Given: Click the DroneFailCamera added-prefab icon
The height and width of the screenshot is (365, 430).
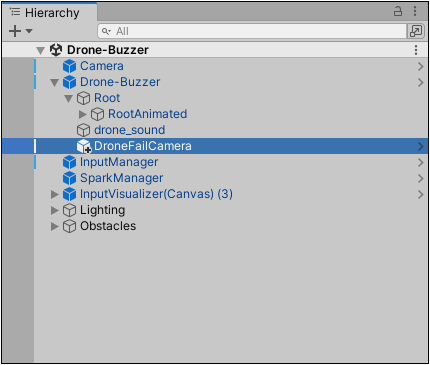Looking at the screenshot, I should (x=83, y=146).
